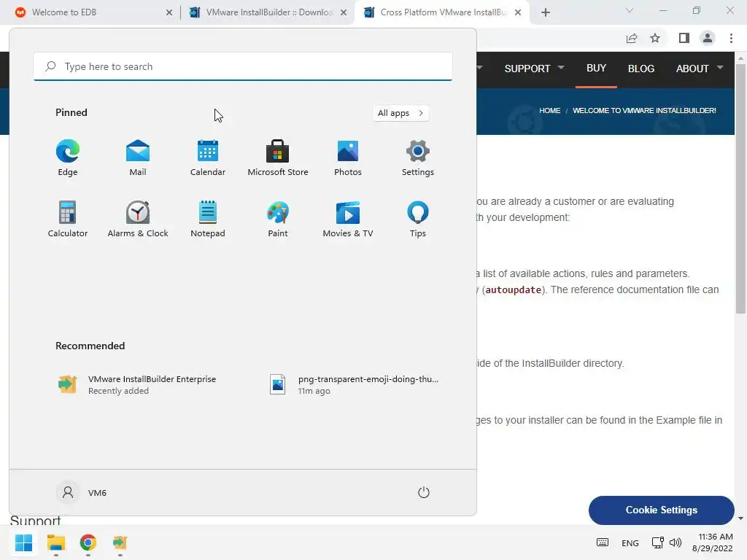This screenshot has width=747, height=560.
Task: Click the Recommended section heading
Action: click(x=90, y=346)
